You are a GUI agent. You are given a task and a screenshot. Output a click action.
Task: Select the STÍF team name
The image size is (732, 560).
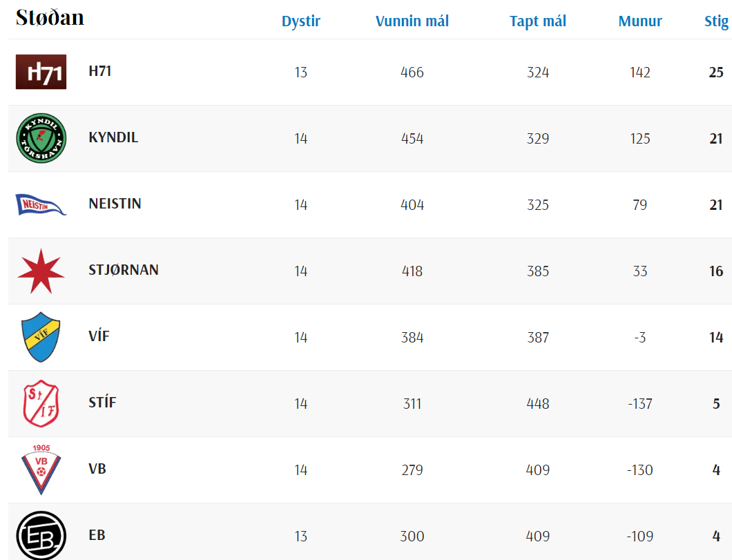(x=102, y=402)
